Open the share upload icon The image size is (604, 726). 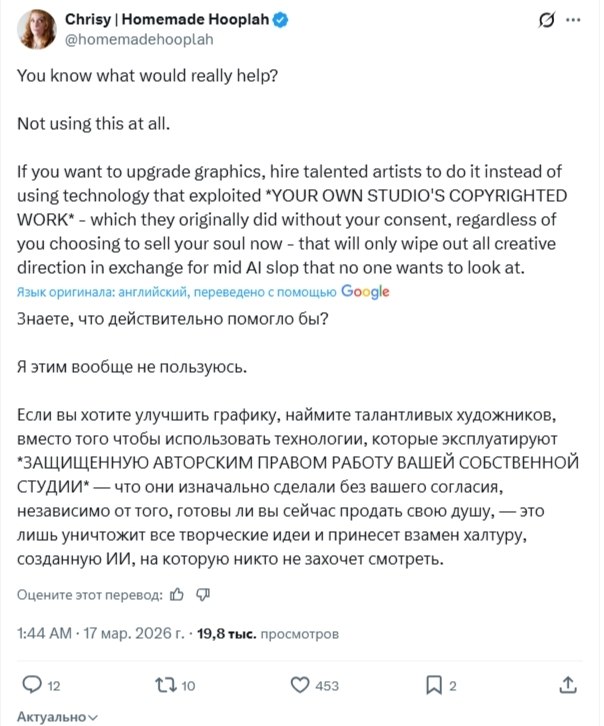pos(568,684)
